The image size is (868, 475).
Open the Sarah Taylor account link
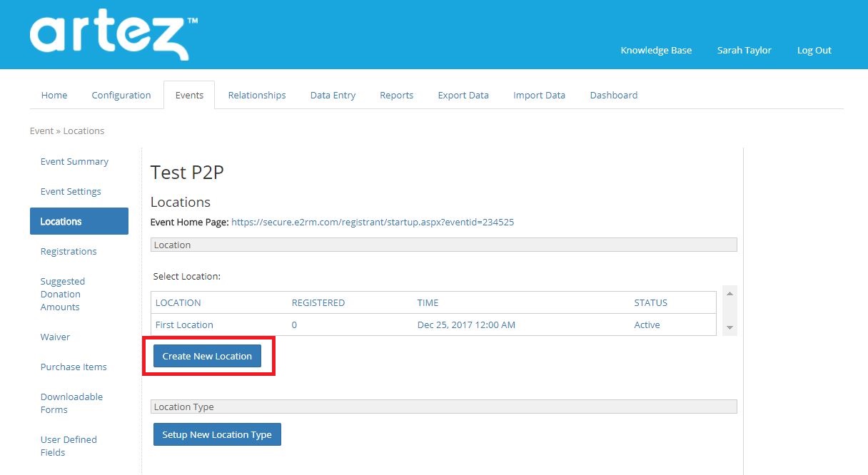click(744, 50)
